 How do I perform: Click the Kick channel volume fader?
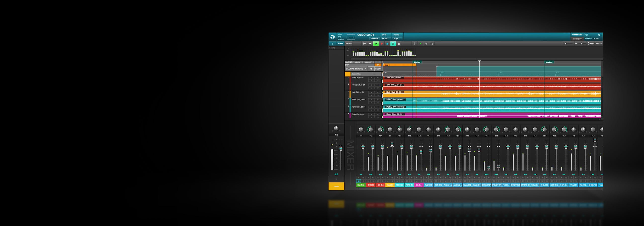392,144
